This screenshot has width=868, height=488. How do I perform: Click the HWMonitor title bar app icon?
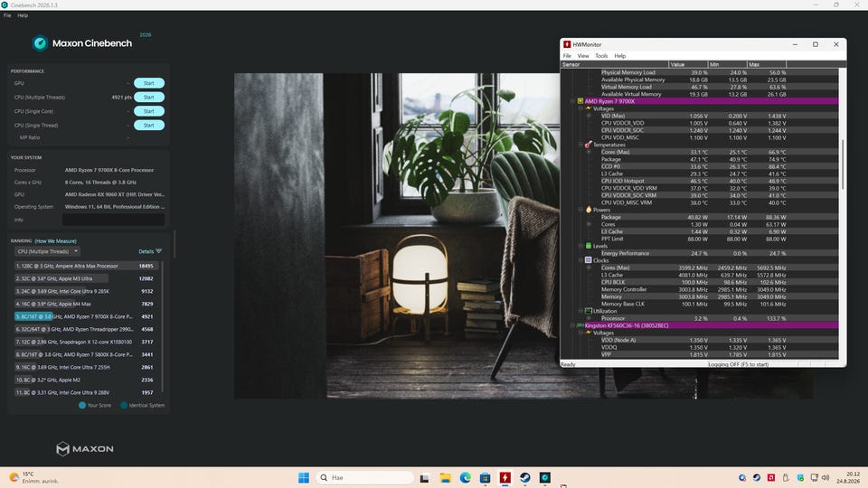[567, 44]
